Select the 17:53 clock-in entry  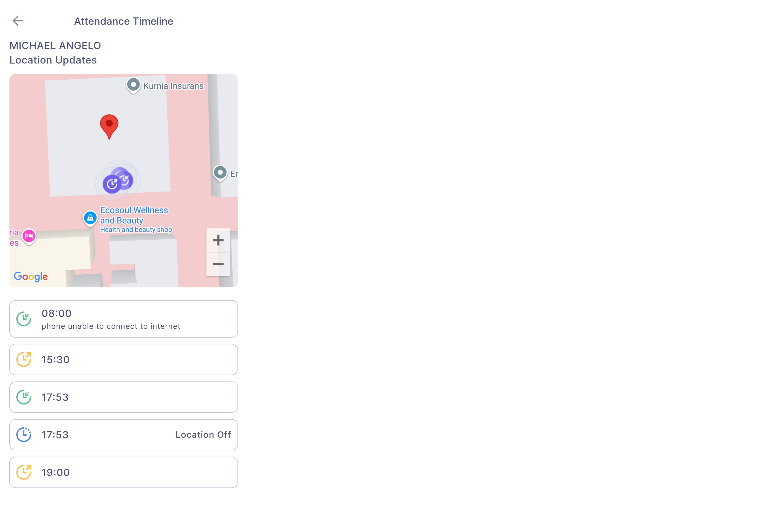(123, 397)
